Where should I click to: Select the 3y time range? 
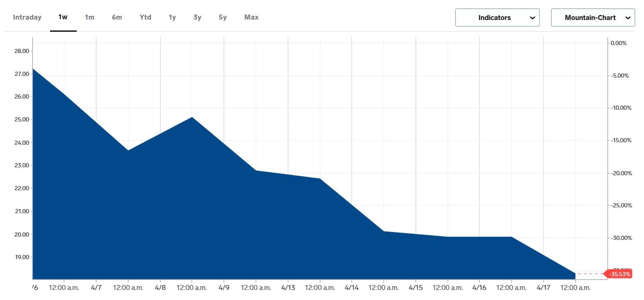[197, 18]
